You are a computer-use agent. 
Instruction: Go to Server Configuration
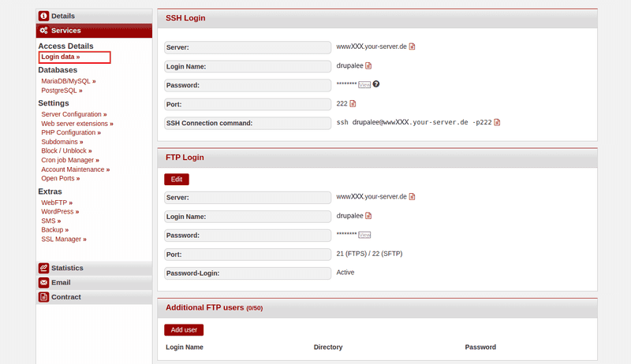click(74, 114)
